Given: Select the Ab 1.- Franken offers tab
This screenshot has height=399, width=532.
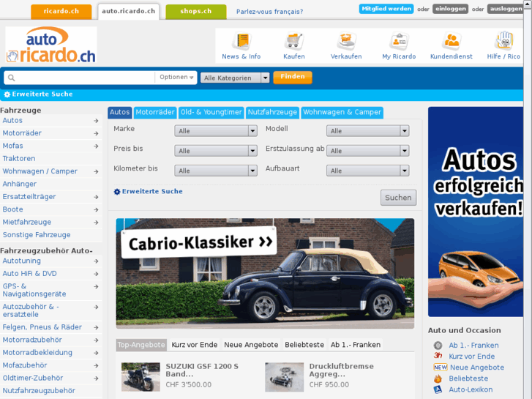Looking at the screenshot, I should 356,345.
